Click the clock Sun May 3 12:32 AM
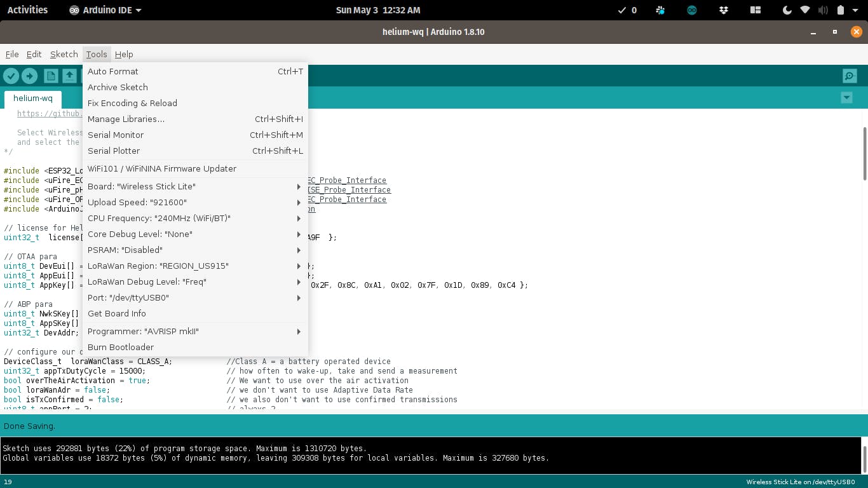 click(x=377, y=10)
